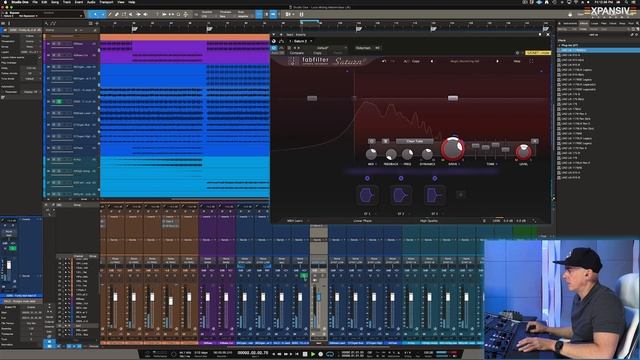Open the Song menu
640x360 pixels.
click(55, 2)
